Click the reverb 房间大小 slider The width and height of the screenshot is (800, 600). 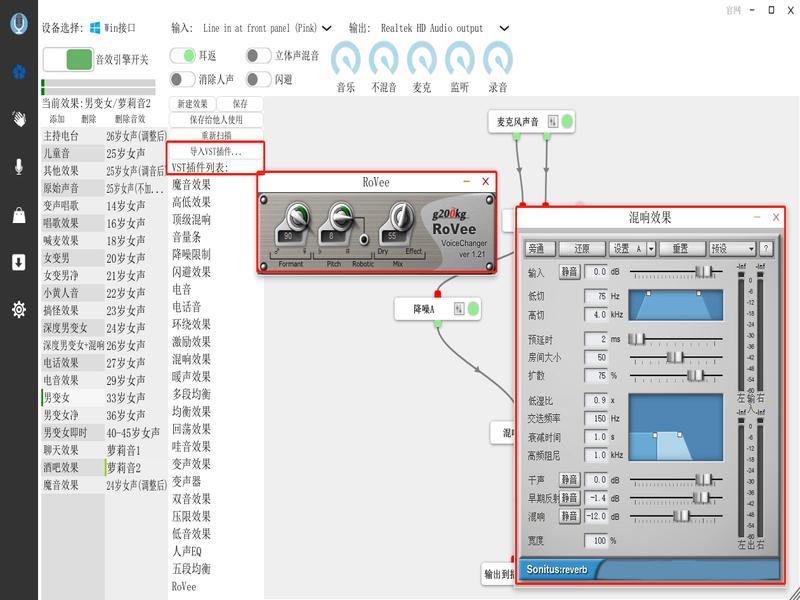[x=676, y=357]
